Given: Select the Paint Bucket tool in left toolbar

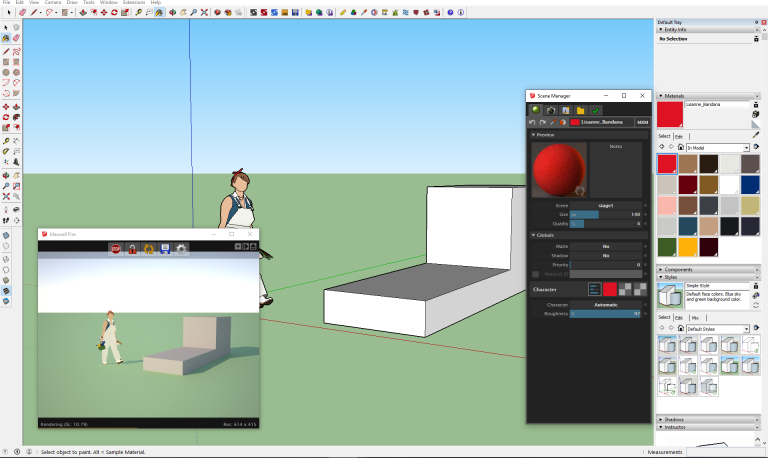Looking at the screenshot, I should point(6,38).
